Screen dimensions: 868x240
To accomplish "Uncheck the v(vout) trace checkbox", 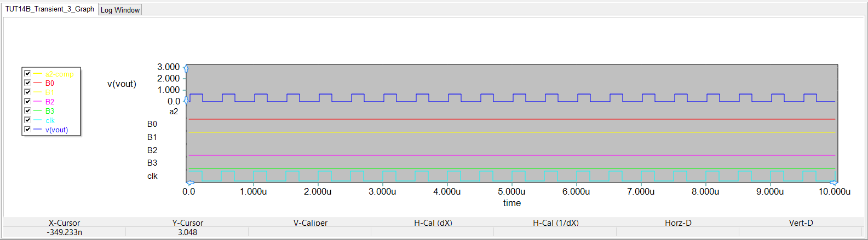I will [27, 129].
